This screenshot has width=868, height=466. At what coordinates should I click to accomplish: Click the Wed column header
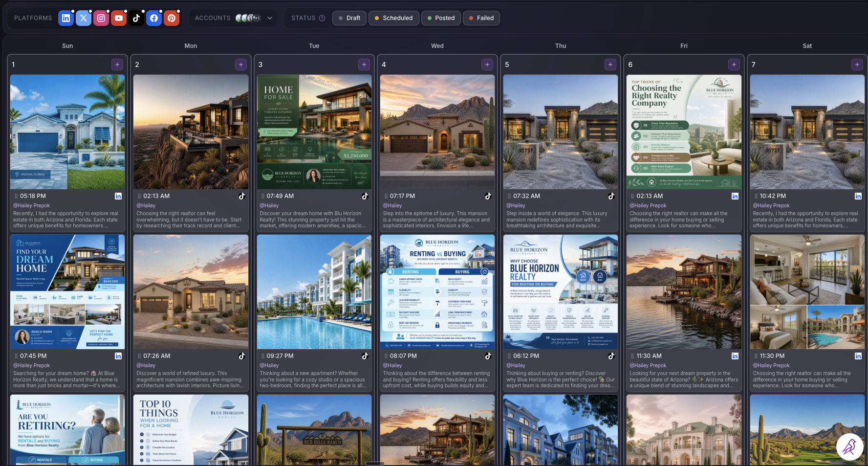pos(437,46)
